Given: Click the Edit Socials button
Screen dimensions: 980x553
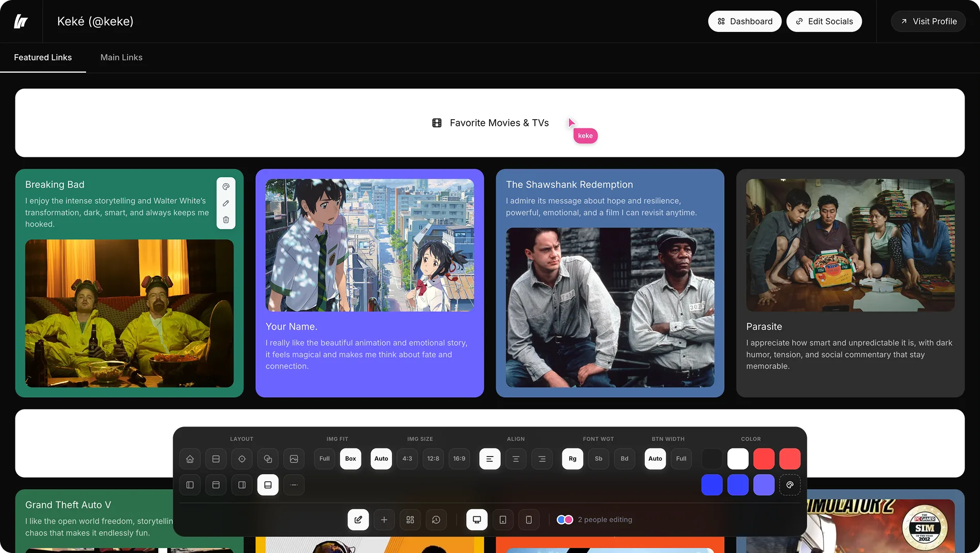Looking at the screenshot, I should [x=824, y=21].
